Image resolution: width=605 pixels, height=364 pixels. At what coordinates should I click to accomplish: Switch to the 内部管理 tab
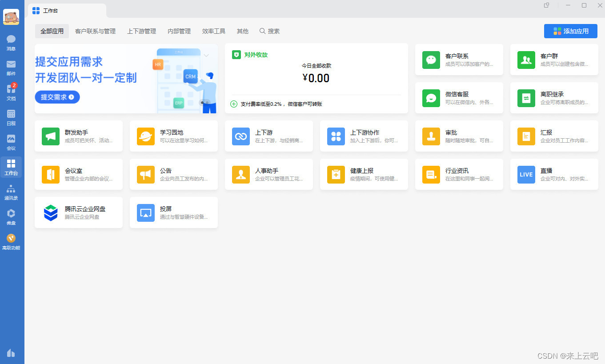(179, 31)
